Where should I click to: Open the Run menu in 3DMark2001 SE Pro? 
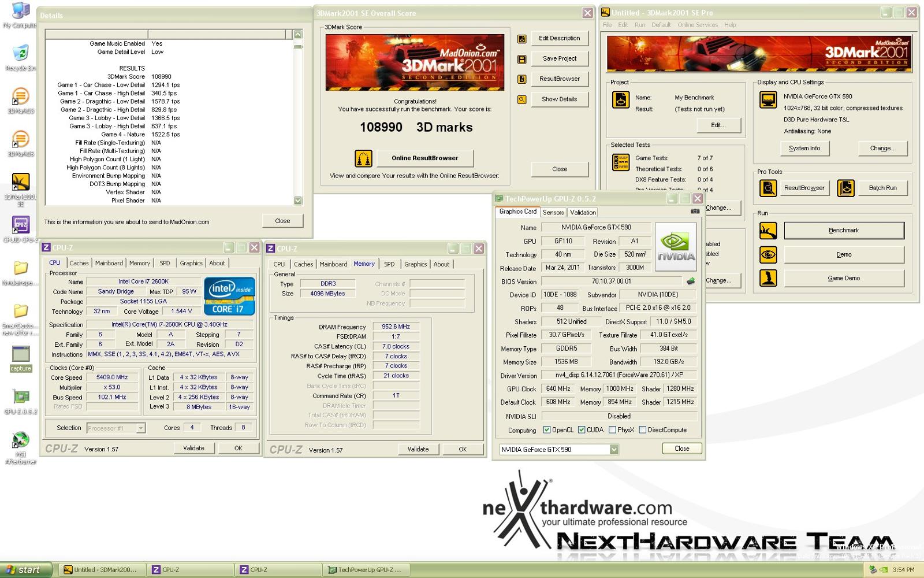point(640,25)
